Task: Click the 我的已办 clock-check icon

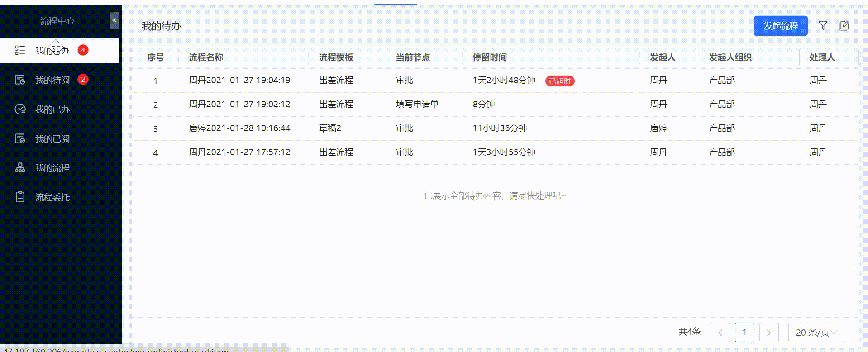Action: pyautogui.click(x=20, y=109)
